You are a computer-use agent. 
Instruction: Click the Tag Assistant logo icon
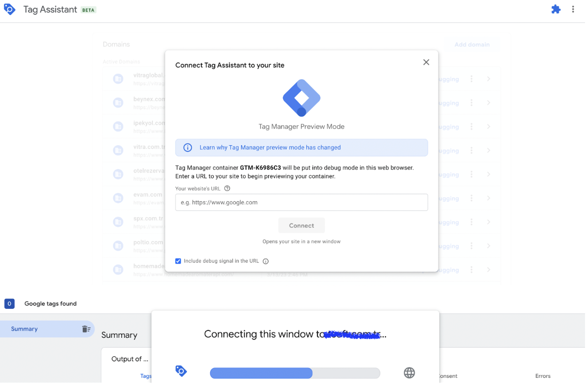click(x=10, y=9)
